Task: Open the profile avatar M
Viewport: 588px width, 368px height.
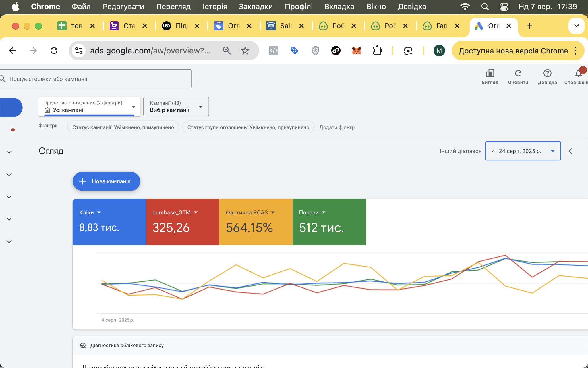Action: 439,51
